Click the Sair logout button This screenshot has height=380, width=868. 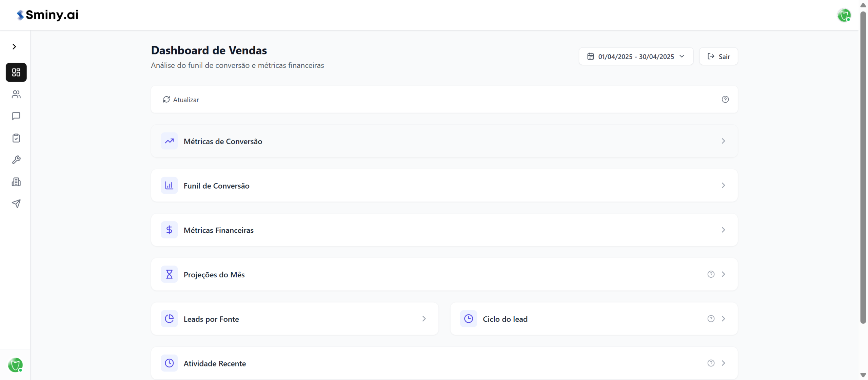(x=718, y=56)
